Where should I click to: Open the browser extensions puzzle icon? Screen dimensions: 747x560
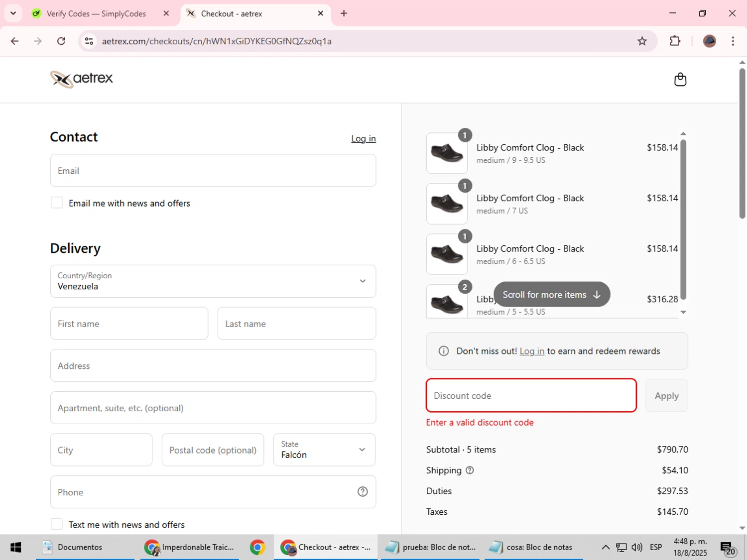(675, 41)
